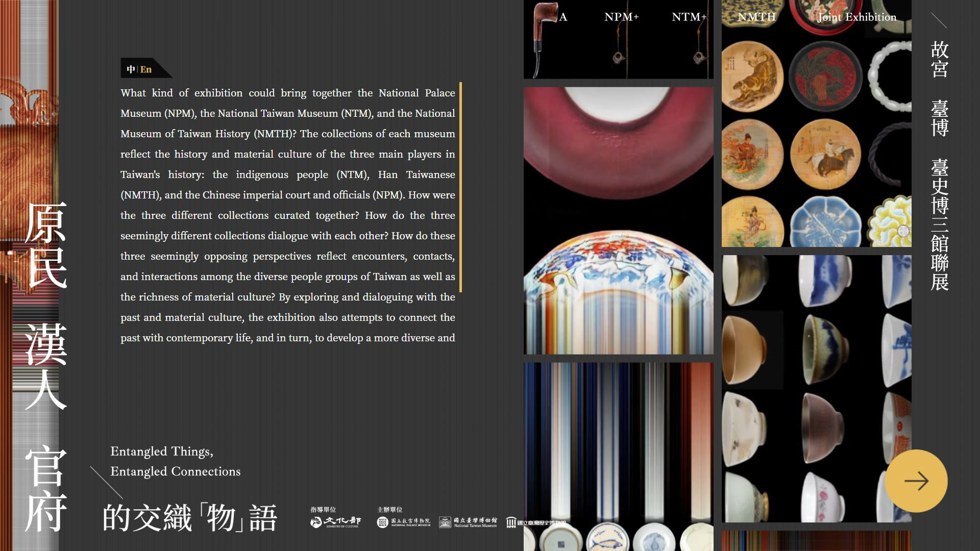
Task: Open the blue lobed dish thumbnail
Action: tap(825, 222)
